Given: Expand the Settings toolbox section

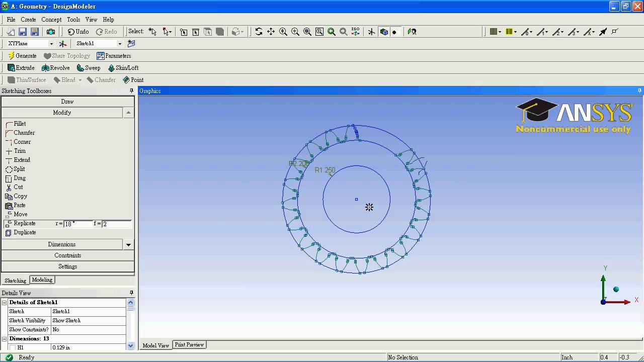Looking at the screenshot, I should pyautogui.click(x=67, y=266).
